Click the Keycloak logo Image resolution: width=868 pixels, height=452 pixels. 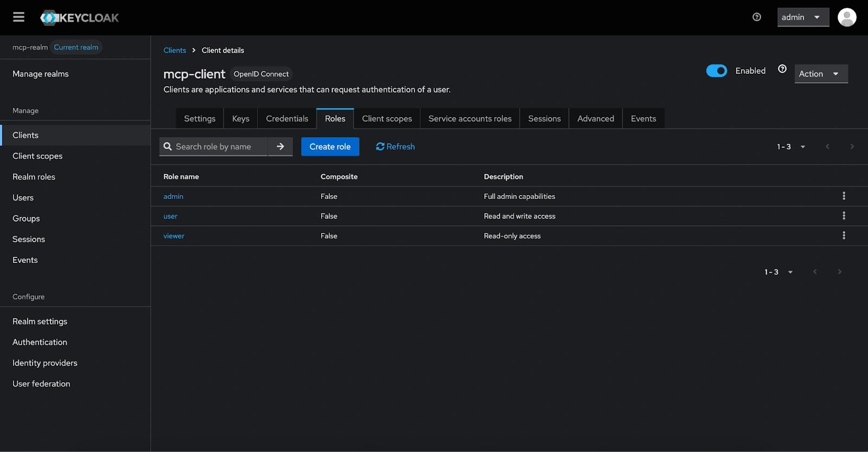(x=80, y=18)
